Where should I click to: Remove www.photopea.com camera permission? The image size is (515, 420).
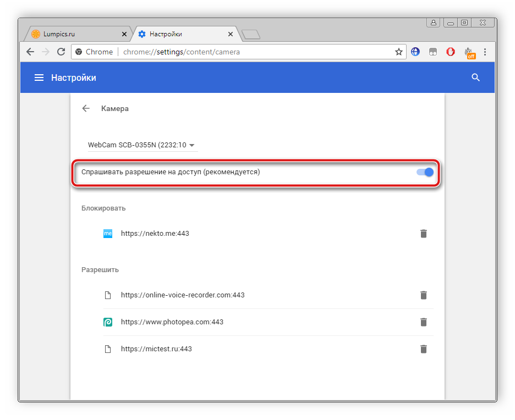click(x=424, y=322)
